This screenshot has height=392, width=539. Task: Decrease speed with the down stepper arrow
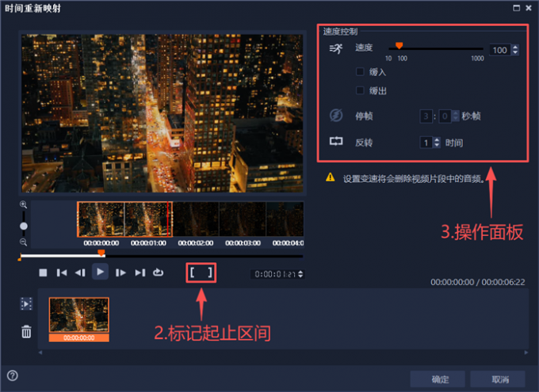(x=515, y=52)
